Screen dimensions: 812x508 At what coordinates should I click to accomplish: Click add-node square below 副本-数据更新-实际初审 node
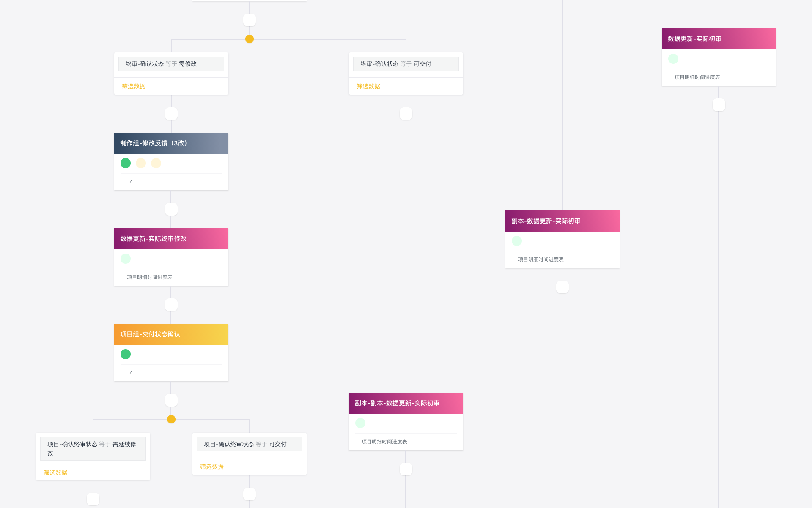[562, 287]
